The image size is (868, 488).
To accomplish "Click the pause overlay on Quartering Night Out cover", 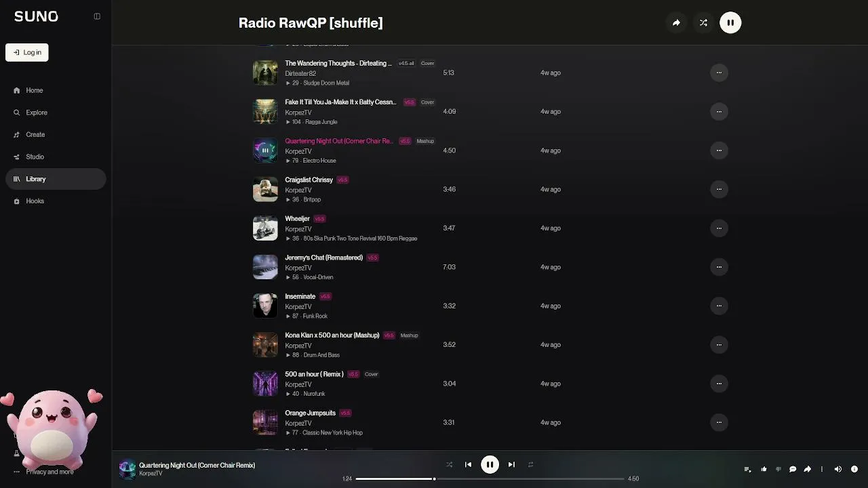I will click(x=265, y=150).
